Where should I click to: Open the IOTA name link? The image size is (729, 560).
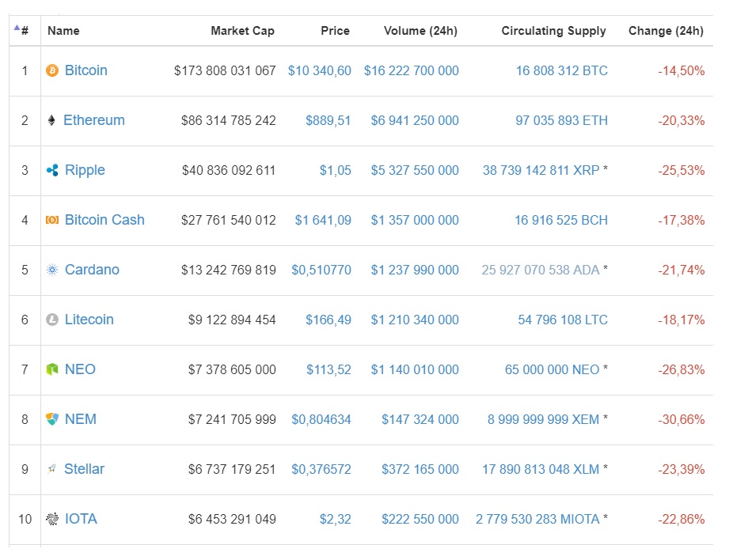coord(81,518)
